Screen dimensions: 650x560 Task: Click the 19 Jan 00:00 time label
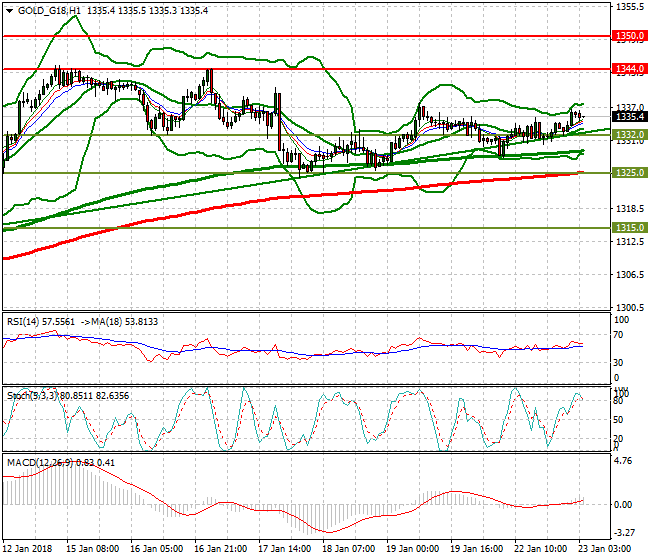click(412, 549)
